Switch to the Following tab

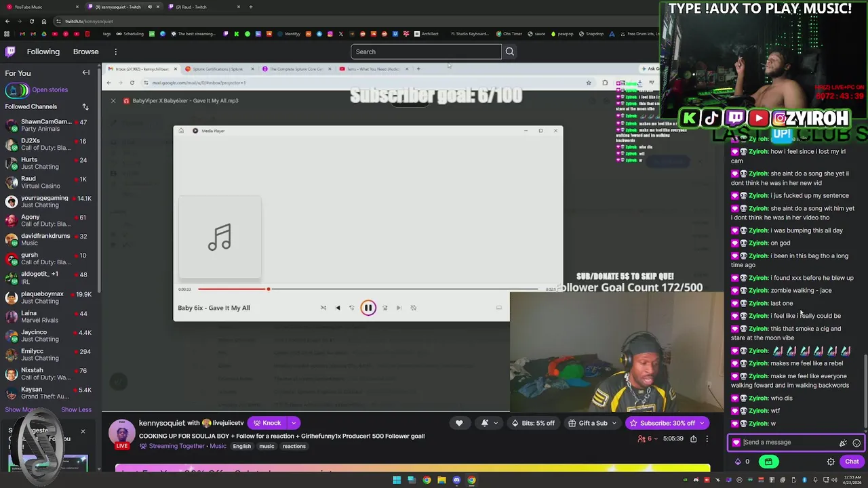pyautogui.click(x=43, y=52)
